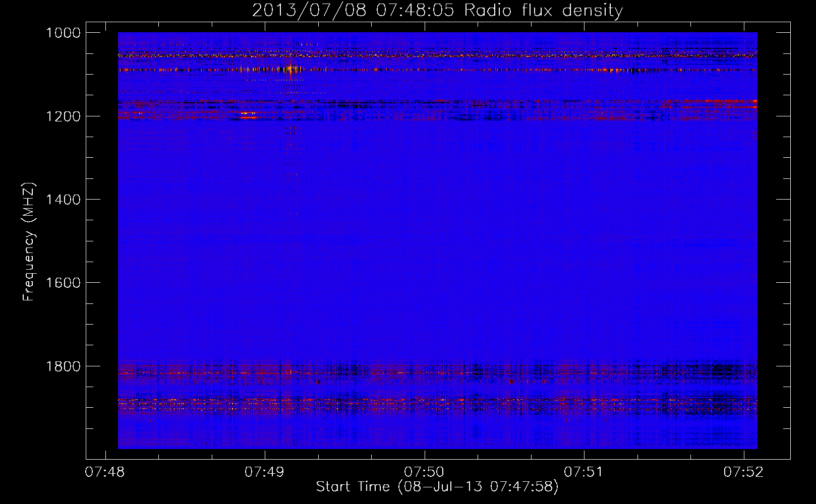The width and height of the screenshot is (816, 504).
Task: Click the 1000 frequency tick label
Action: click(x=63, y=33)
